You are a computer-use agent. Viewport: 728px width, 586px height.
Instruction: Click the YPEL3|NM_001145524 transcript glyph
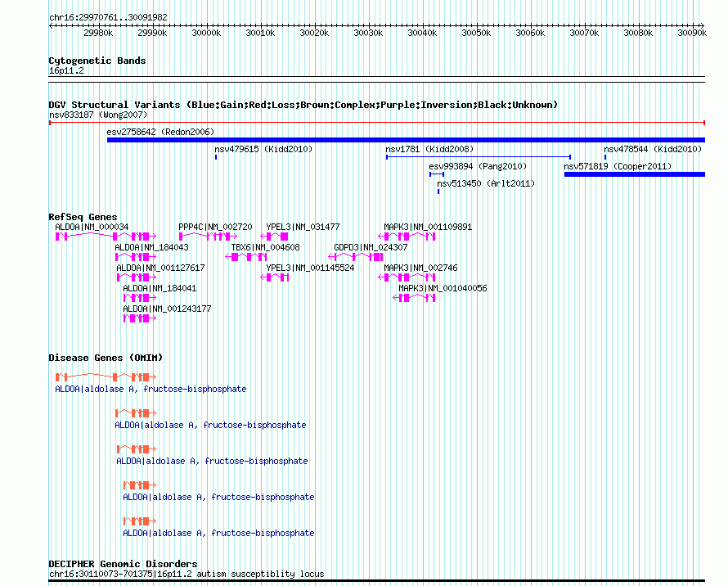coord(274,277)
